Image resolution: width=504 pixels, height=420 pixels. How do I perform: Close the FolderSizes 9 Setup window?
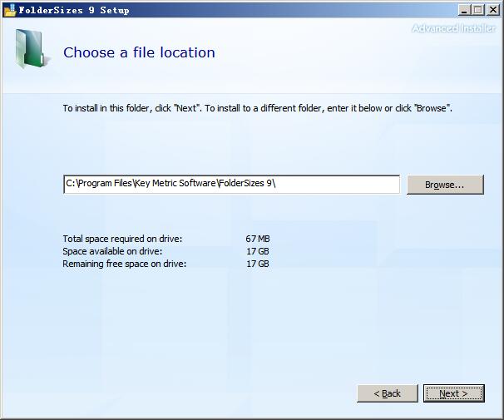pos(493,10)
